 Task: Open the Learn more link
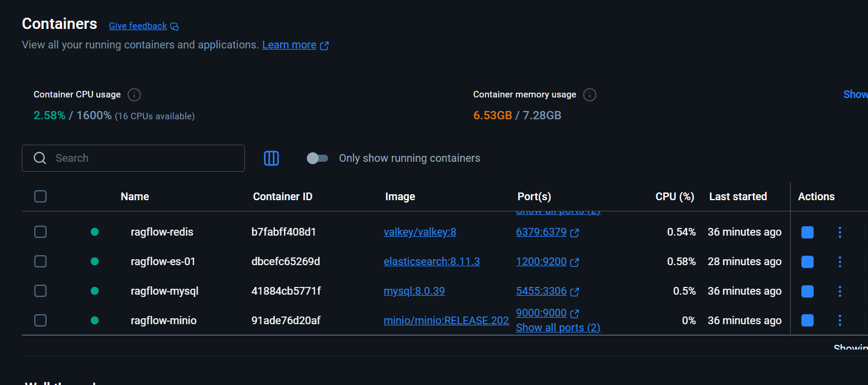(289, 45)
